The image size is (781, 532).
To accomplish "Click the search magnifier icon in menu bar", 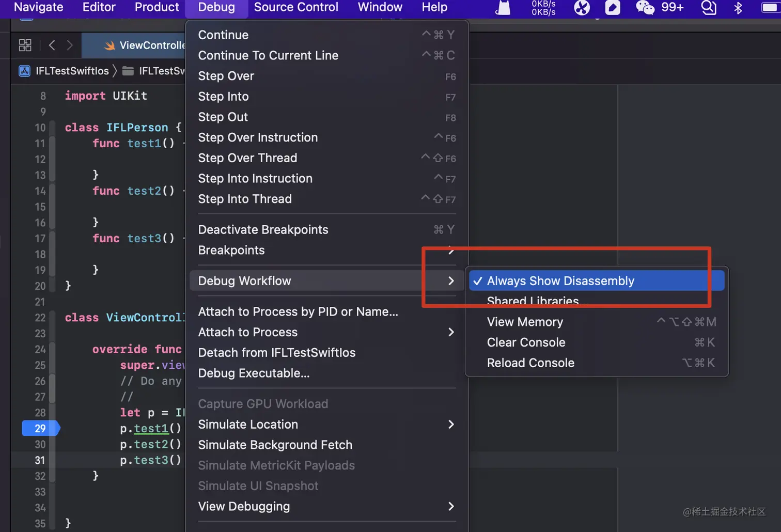I will coord(708,7).
